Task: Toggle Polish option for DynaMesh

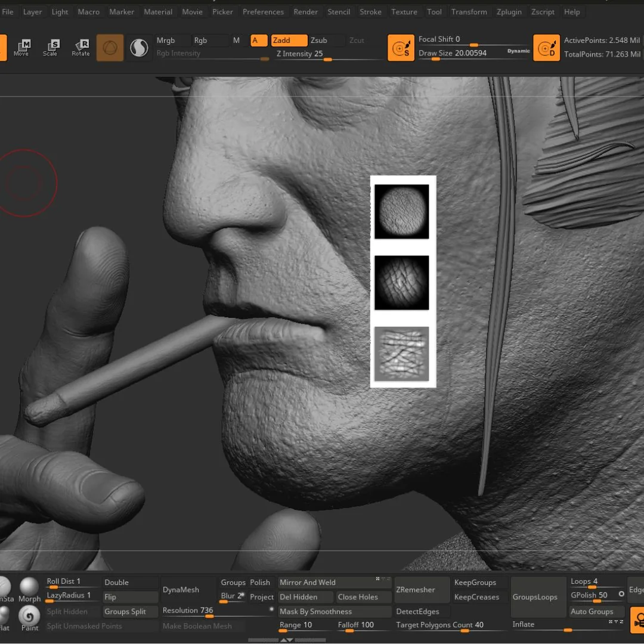Action: pos(260,583)
